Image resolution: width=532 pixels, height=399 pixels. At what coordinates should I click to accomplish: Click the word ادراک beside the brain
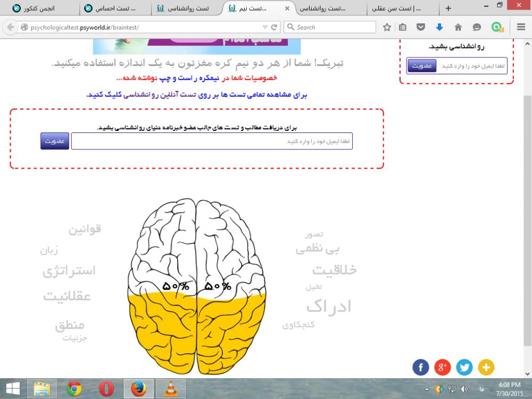tap(329, 306)
